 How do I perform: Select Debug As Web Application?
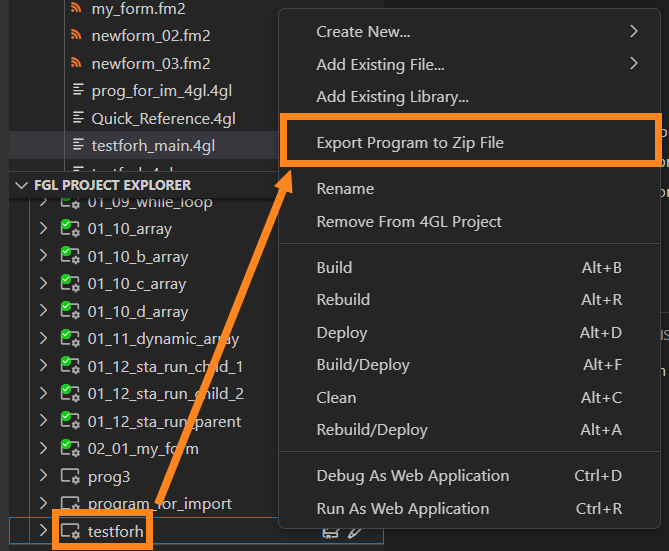[469, 475]
